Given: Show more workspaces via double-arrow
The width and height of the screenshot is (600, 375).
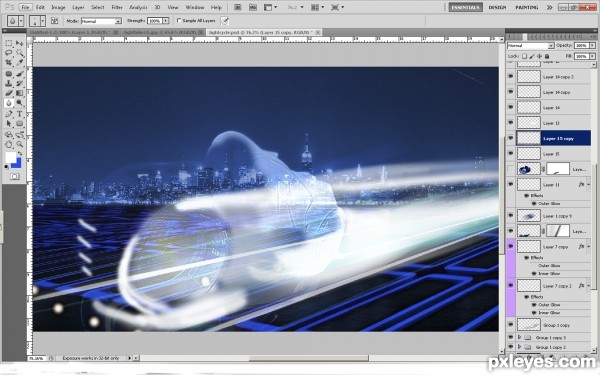Looking at the screenshot, I should pos(549,7).
